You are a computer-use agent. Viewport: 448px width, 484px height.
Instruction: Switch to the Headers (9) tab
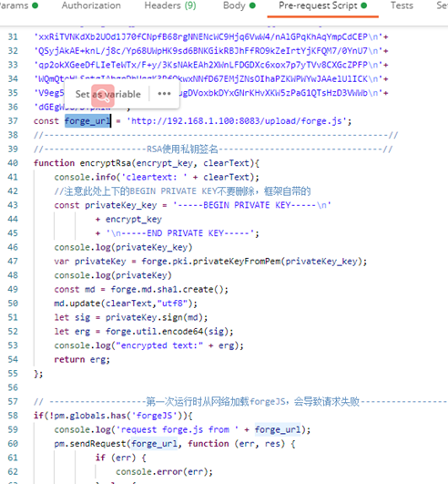click(170, 5)
